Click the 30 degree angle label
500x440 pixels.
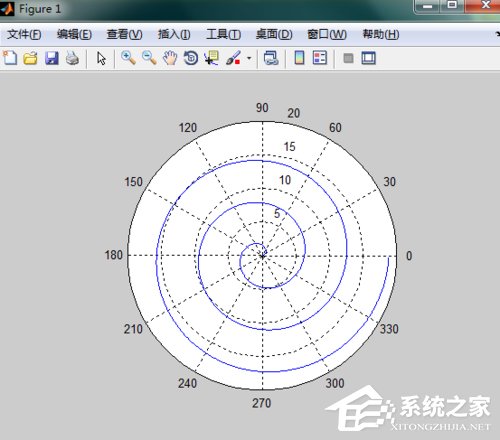(389, 182)
